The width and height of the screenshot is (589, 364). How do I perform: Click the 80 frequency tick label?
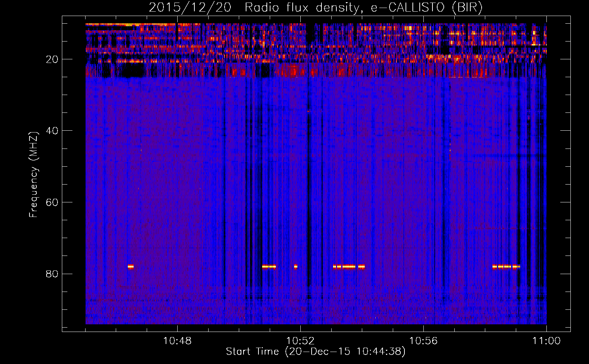pyautogui.click(x=52, y=274)
